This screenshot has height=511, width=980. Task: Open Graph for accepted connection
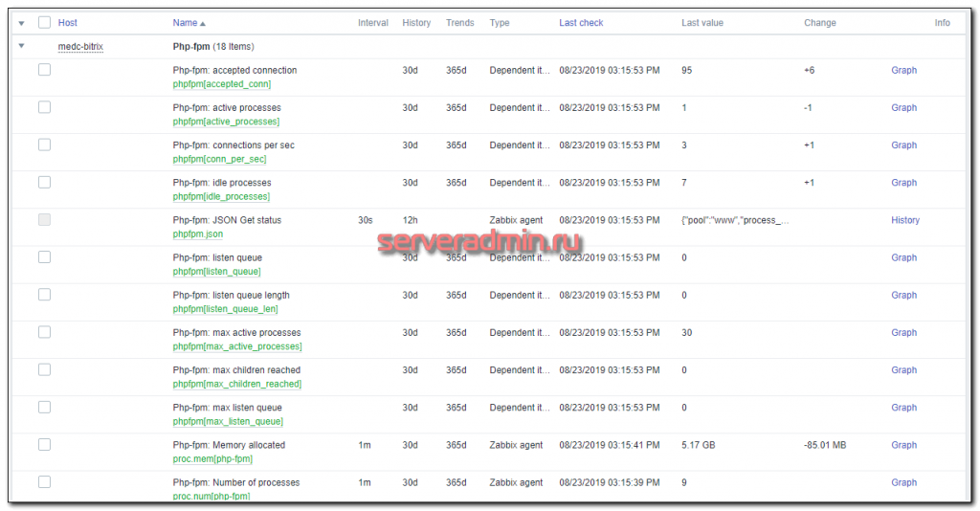tap(903, 70)
